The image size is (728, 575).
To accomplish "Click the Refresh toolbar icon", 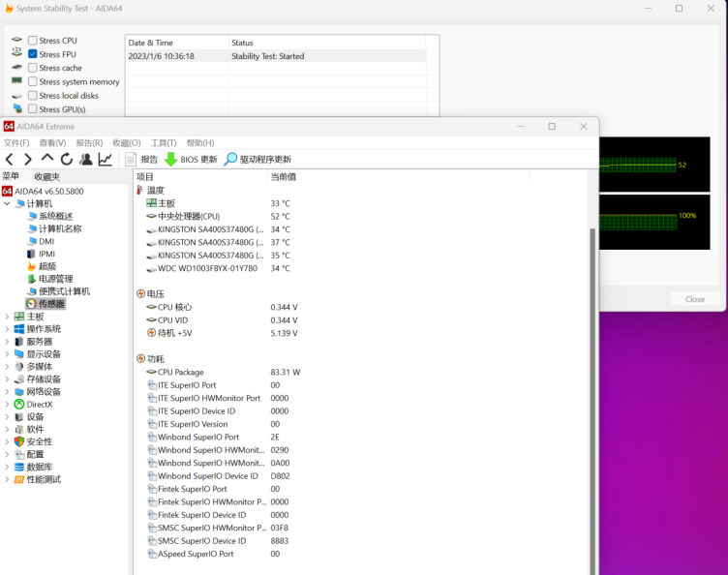I will tap(67, 160).
